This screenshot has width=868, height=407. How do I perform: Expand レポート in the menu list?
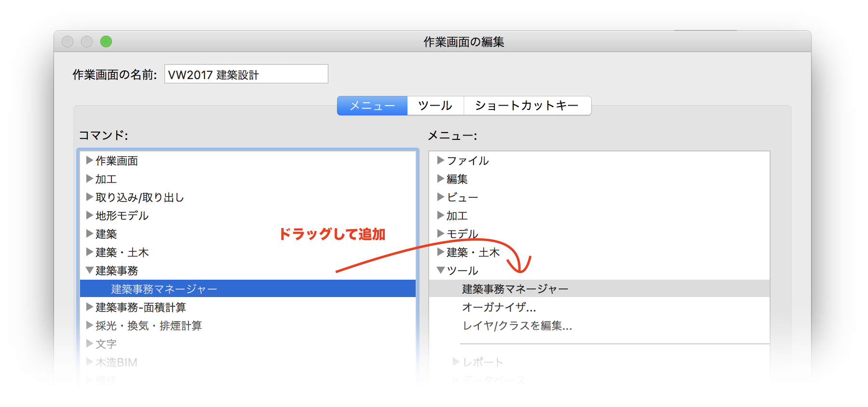click(456, 362)
